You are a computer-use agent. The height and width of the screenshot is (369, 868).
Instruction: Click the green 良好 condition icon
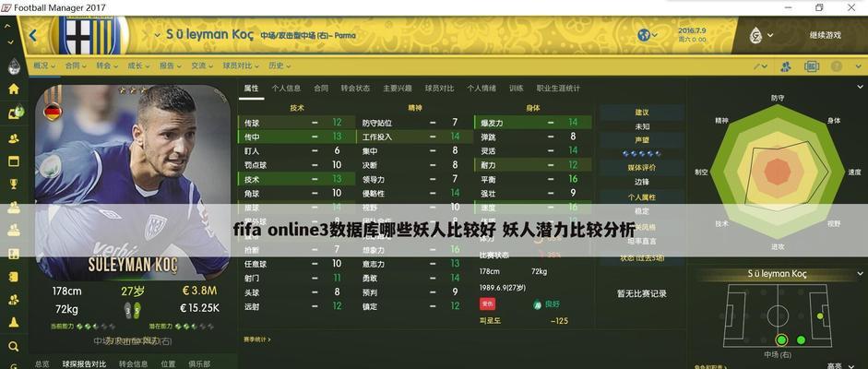(x=537, y=304)
